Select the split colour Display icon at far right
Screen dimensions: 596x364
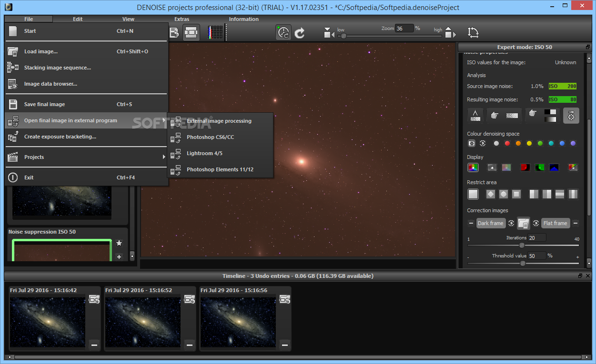point(573,167)
